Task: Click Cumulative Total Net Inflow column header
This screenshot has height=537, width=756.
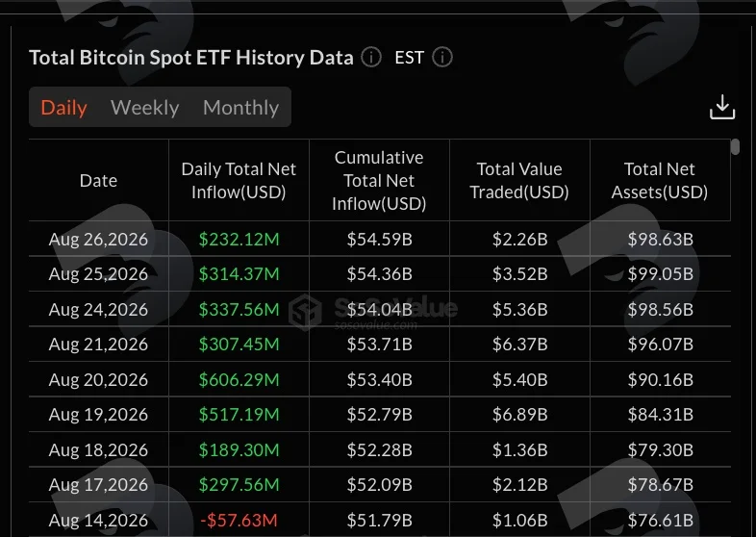Action: [379, 181]
